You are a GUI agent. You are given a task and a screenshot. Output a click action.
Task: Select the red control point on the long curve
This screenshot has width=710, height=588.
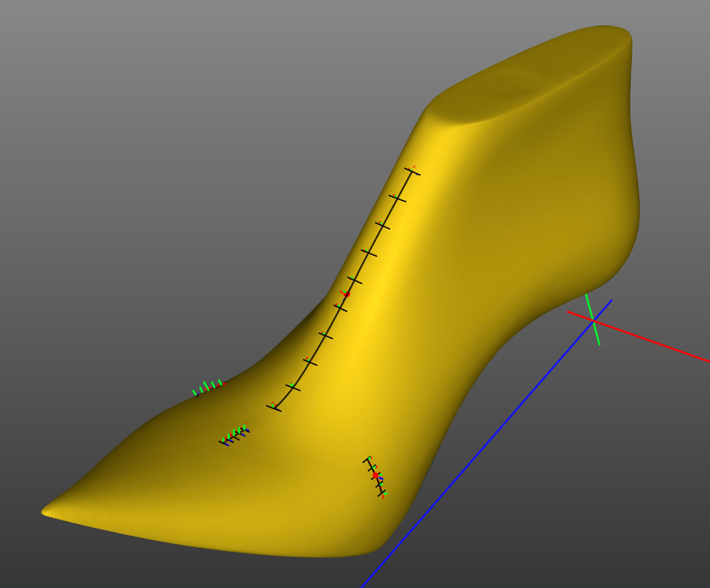[x=347, y=294]
